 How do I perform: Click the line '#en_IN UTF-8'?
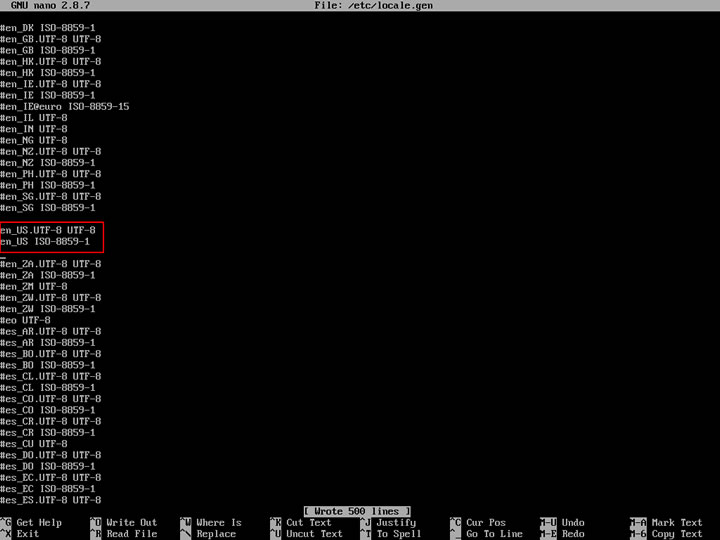pyautogui.click(x=34, y=129)
